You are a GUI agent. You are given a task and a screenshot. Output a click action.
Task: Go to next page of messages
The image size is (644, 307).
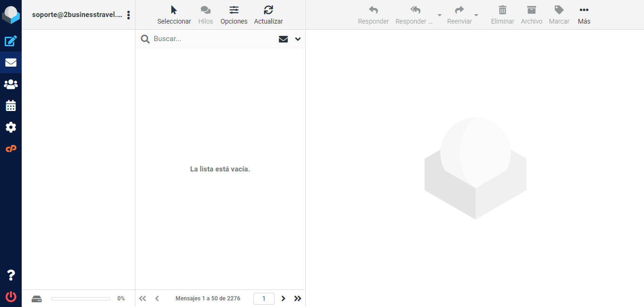[284, 298]
